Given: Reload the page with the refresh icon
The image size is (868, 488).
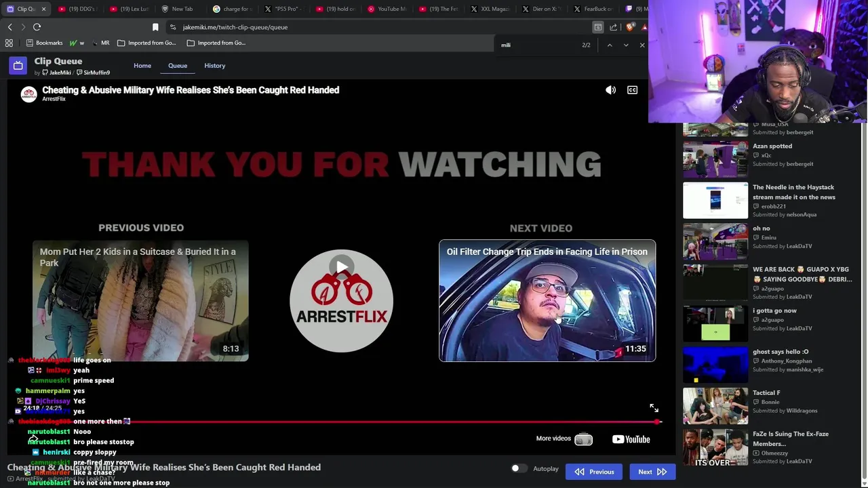Looking at the screenshot, I should [37, 27].
